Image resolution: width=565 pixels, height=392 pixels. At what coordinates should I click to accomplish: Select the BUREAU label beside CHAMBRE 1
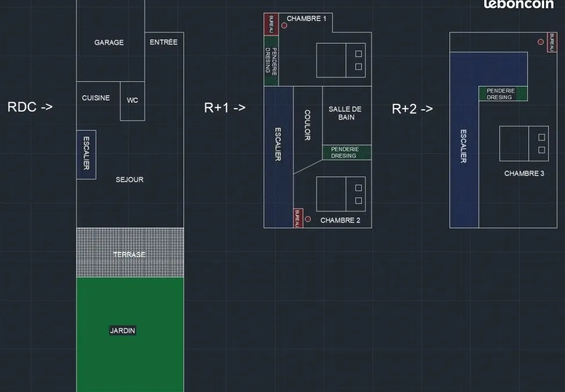271,24
